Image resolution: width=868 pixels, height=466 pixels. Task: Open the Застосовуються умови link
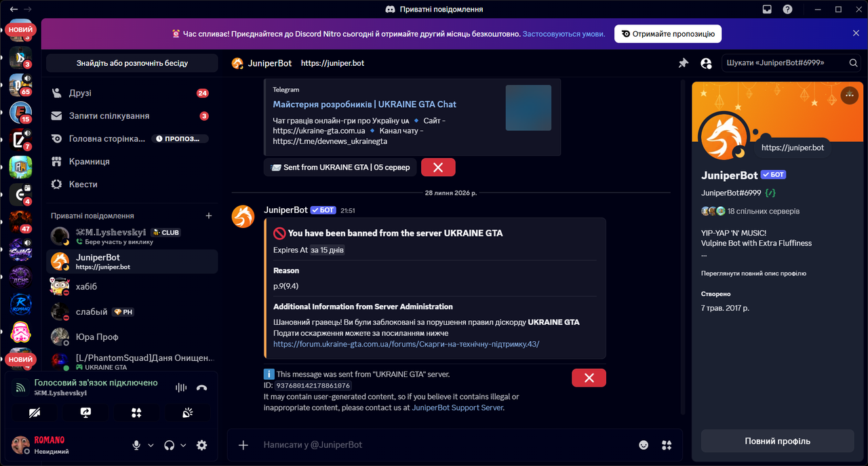click(x=564, y=33)
